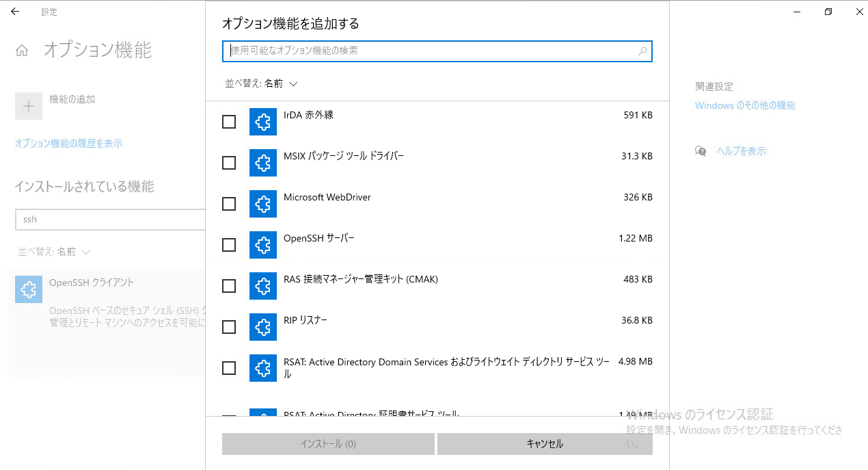868x470 pixels.
Task: Click the Microsoft WebDriver puzzle icon
Action: [x=263, y=204]
